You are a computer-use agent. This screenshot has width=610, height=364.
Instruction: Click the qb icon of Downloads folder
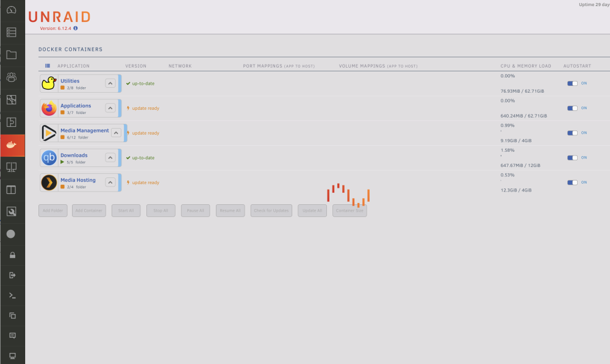[x=49, y=158]
